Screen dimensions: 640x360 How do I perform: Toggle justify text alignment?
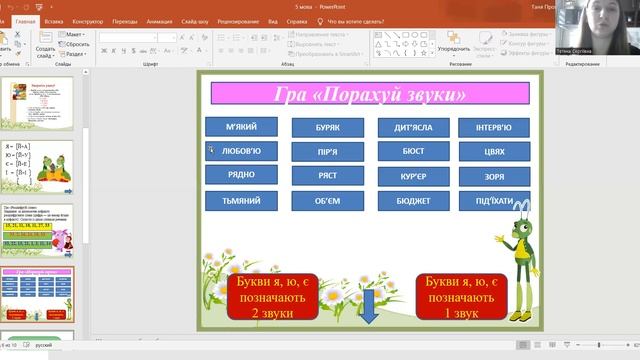[x=251, y=51]
